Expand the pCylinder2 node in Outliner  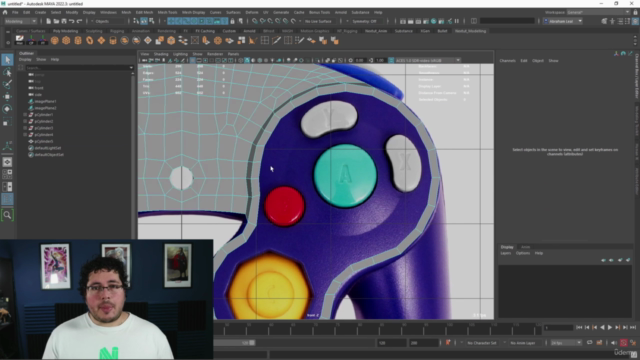click(25, 121)
